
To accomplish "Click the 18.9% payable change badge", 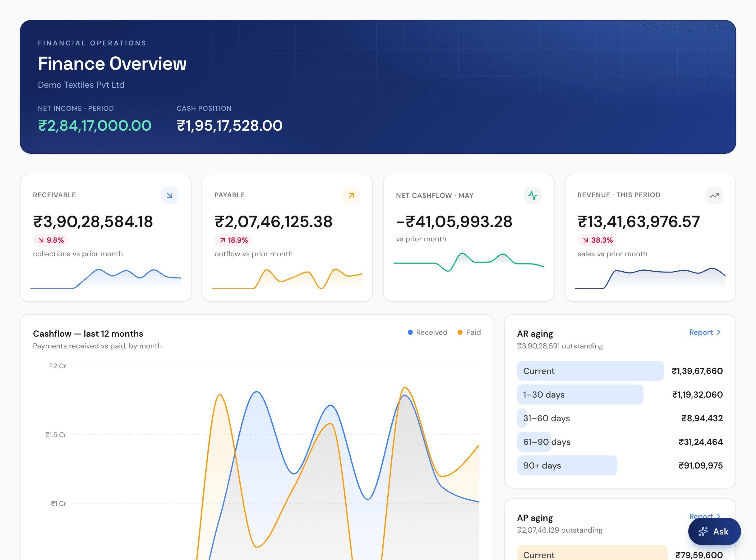I will click(233, 240).
